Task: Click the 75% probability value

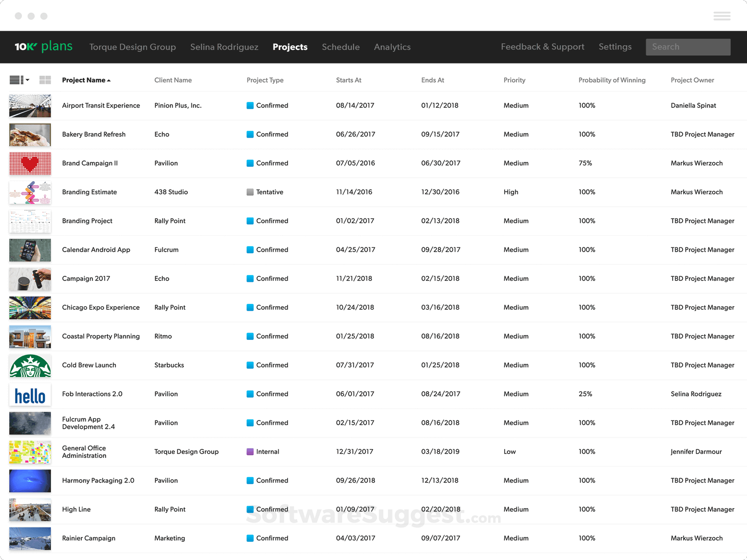Action: pyautogui.click(x=585, y=163)
